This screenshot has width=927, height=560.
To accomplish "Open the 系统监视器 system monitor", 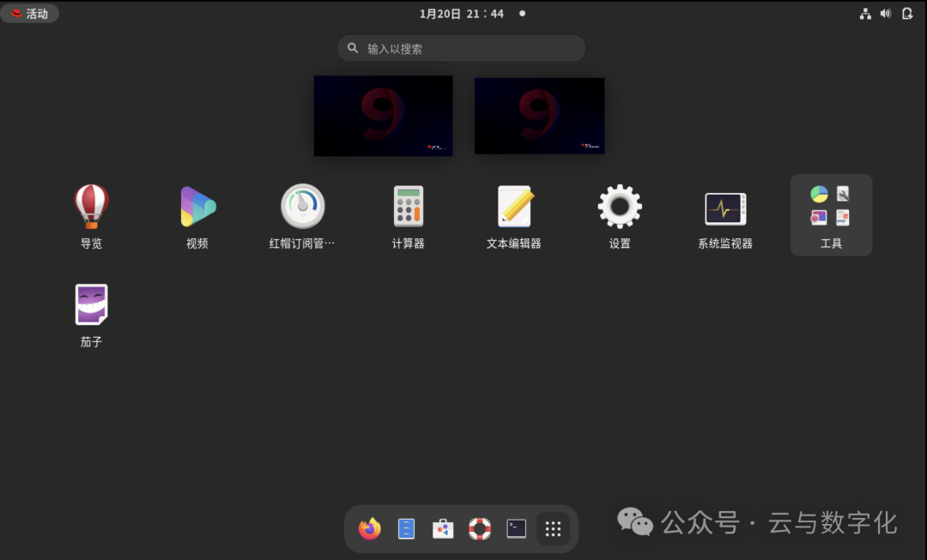I will (724, 206).
